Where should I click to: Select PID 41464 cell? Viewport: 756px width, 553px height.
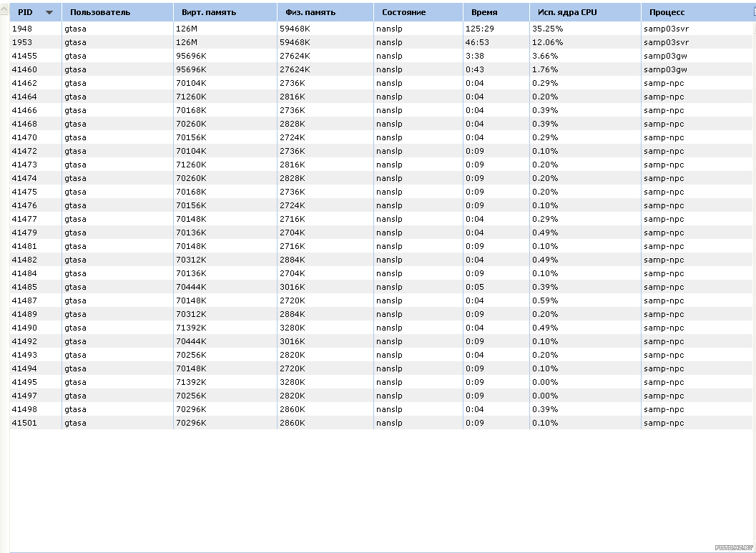point(24,97)
